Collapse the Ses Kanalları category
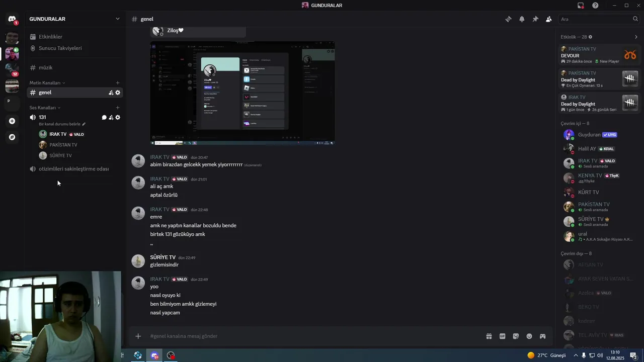644x362 pixels. [45, 108]
